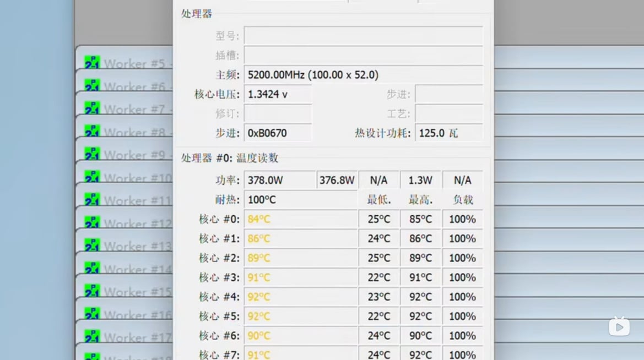This screenshot has height=360, width=644.
Task: Click the Worker #17 window icon
Action: click(92, 336)
